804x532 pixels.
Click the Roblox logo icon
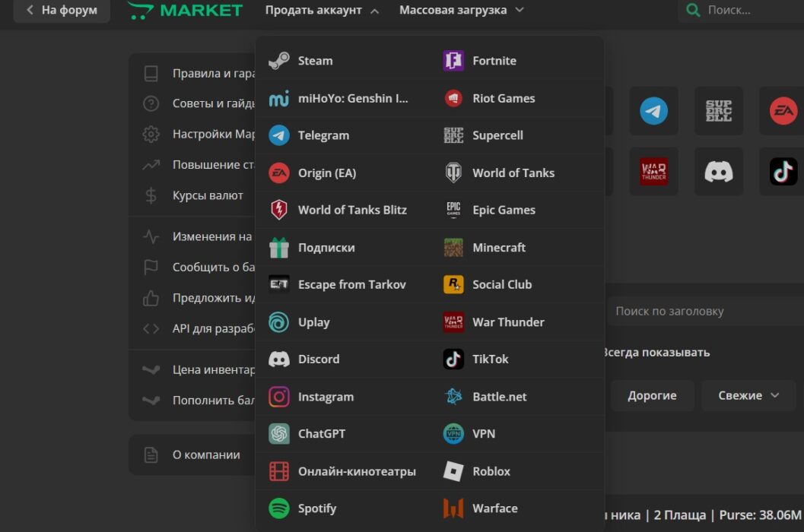pos(453,471)
